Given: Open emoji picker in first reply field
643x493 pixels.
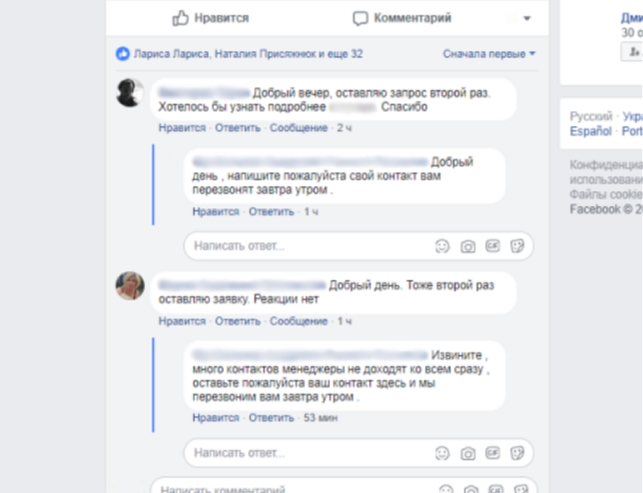Looking at the screenshot, I should pyautogui.click(x=442, y=246).
